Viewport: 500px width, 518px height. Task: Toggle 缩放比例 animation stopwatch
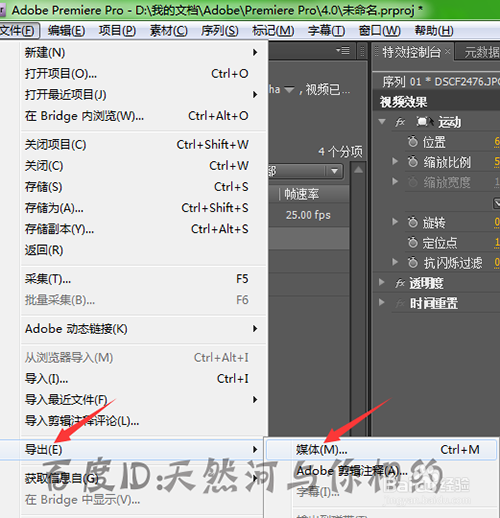click(413, 162)
